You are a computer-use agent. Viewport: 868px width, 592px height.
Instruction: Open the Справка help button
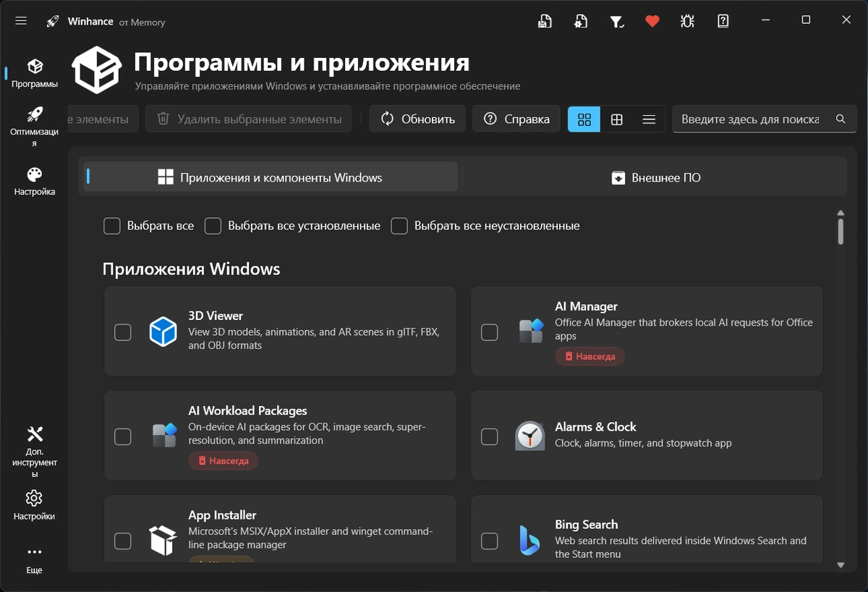coord(516,119)
